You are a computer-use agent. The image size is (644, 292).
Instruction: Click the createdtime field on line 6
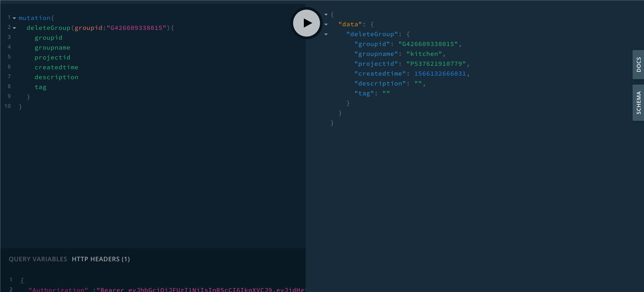pos(56,67)
